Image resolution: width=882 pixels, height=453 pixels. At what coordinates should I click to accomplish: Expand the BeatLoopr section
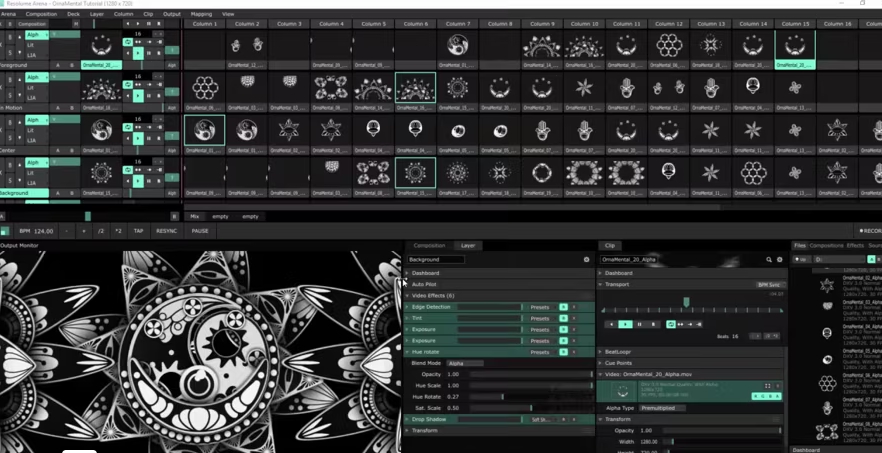pos(600,352)
